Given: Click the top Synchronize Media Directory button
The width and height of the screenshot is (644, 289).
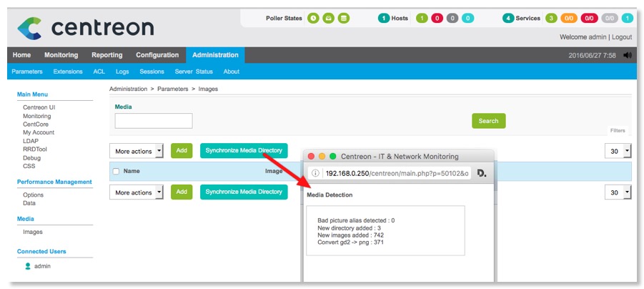Looking at the screenshot, I should [x=243, y=151].
